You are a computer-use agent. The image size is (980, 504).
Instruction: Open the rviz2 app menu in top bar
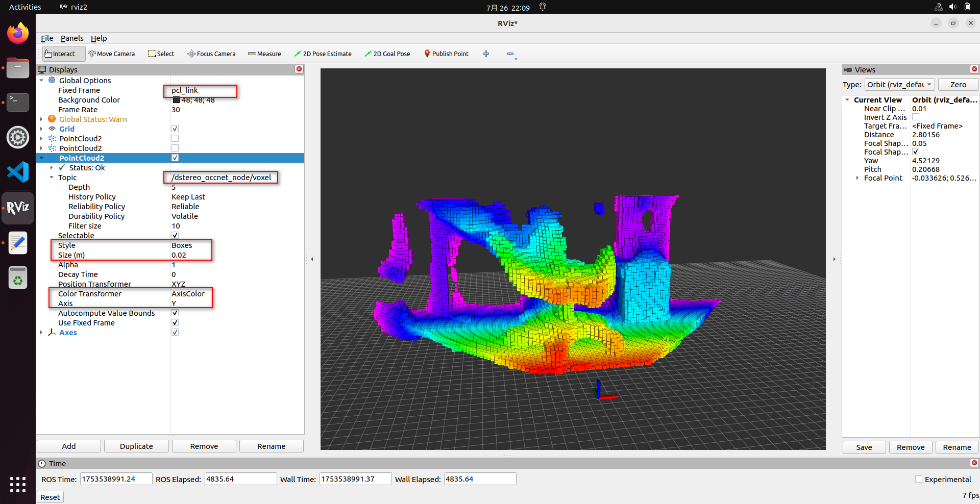pyautogui.click(x=74, y=7)
